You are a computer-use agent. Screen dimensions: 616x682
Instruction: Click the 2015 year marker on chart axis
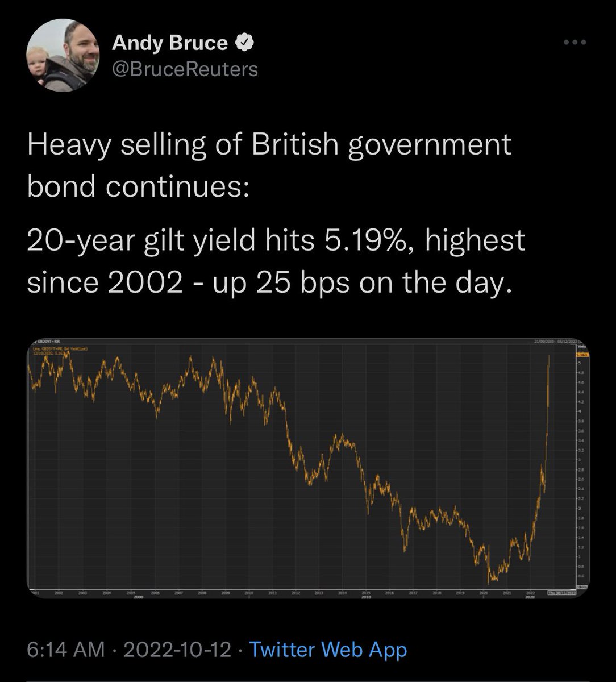point(366,592)
